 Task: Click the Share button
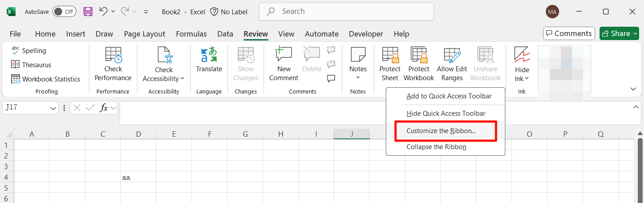click(619, 33)
